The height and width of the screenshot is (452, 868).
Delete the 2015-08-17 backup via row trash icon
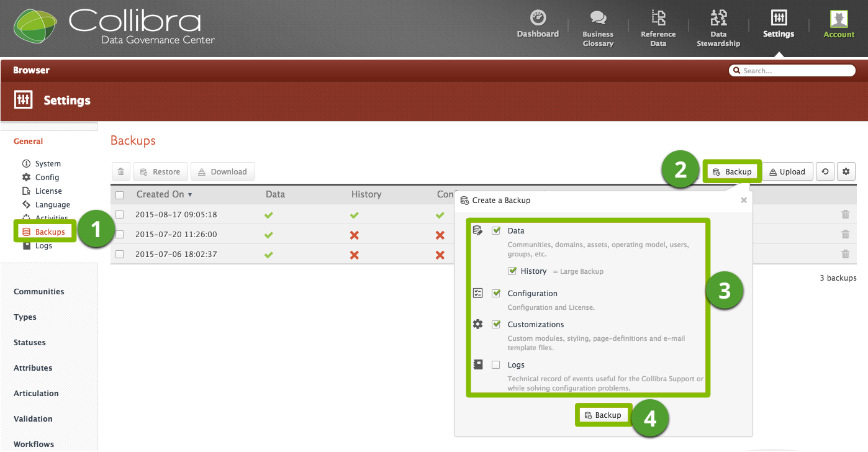click(845, 215)
